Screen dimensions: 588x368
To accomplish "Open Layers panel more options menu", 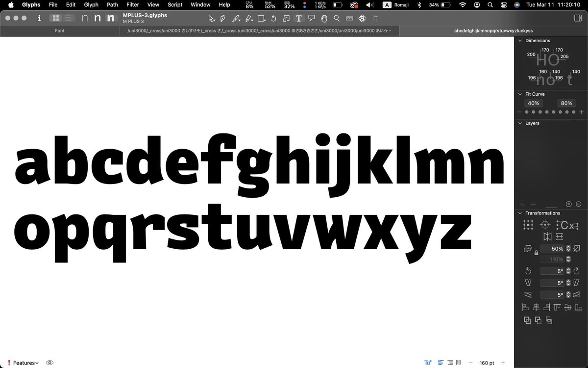I will pos(579,204).
